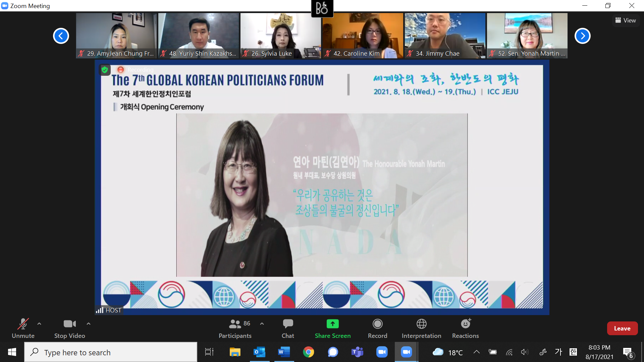
Task: Click the green Share Screen icon
Action: 332,324
